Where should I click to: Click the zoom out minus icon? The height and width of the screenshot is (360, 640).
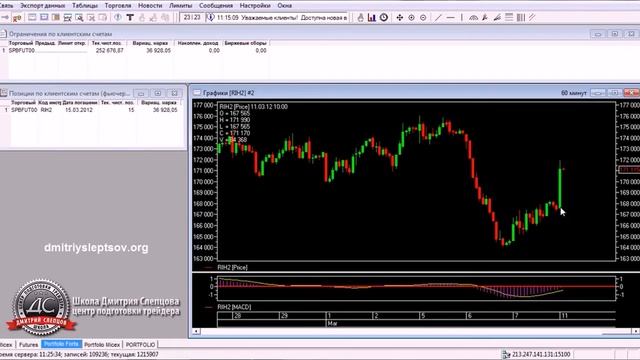click(423, 18)
